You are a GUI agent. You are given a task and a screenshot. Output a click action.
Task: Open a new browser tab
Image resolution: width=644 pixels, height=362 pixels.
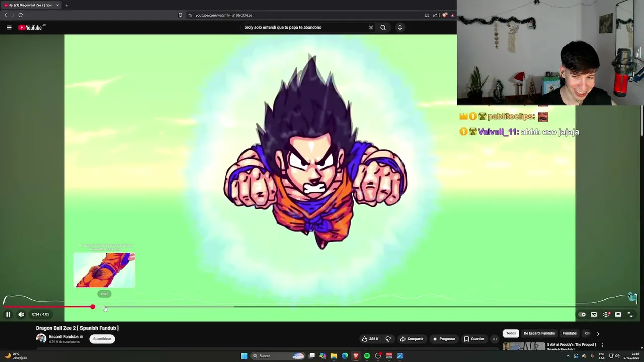click(x=66, y=5)
